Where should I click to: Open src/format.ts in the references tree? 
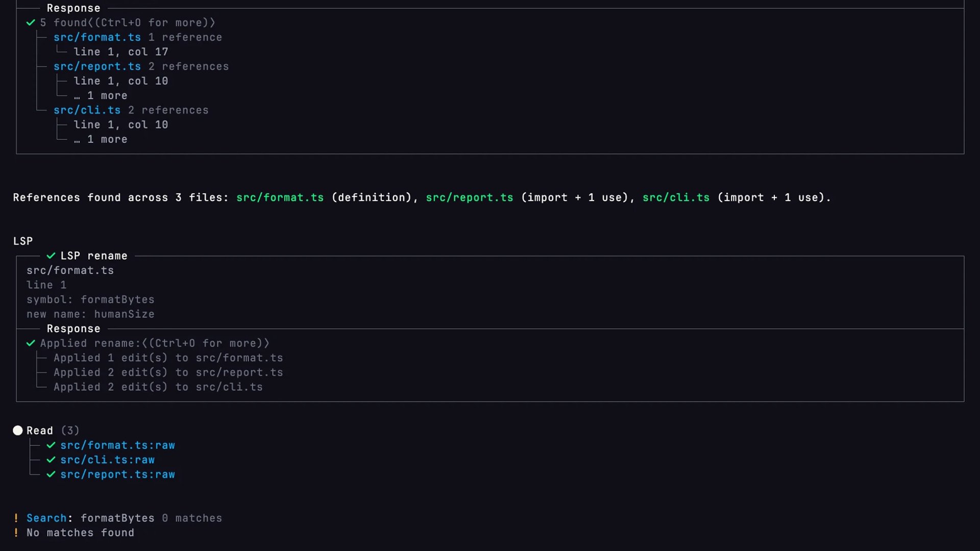point(97,38)
